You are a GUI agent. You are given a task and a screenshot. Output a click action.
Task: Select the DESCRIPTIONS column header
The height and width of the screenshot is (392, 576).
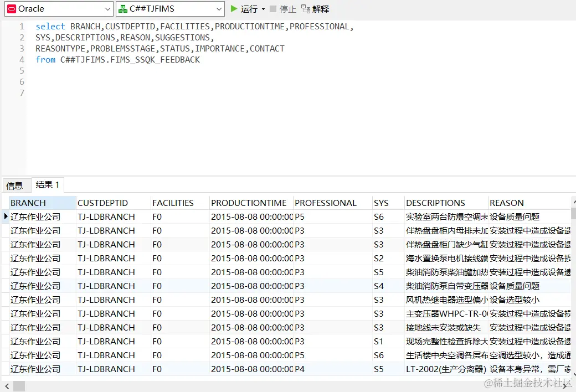coord(446,203)
